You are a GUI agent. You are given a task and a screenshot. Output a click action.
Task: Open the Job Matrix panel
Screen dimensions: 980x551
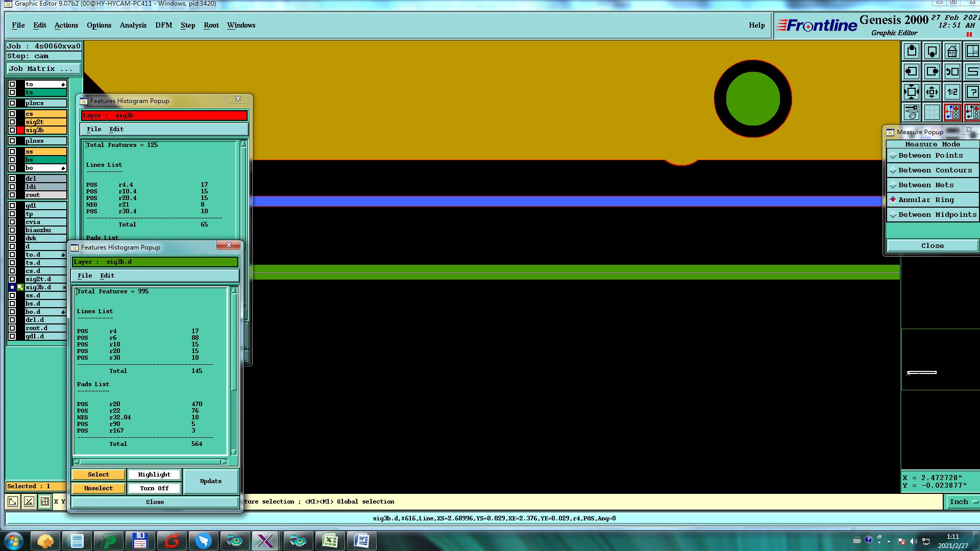[x=43, y=69]
